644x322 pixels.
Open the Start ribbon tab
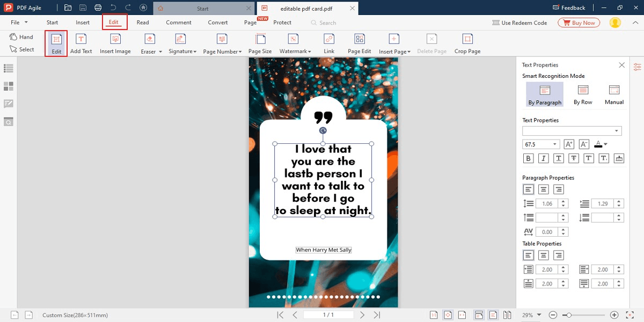click(52, 23)
